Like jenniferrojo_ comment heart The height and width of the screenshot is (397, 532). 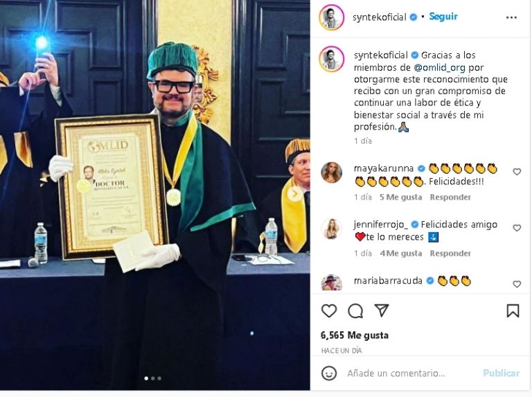pos(517,228)
